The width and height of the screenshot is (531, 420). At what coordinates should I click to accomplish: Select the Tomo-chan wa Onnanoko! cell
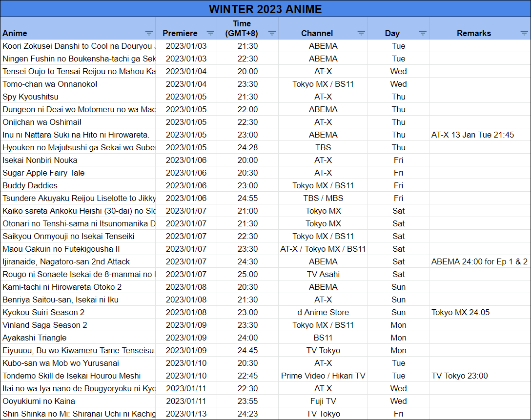[78, 84]
